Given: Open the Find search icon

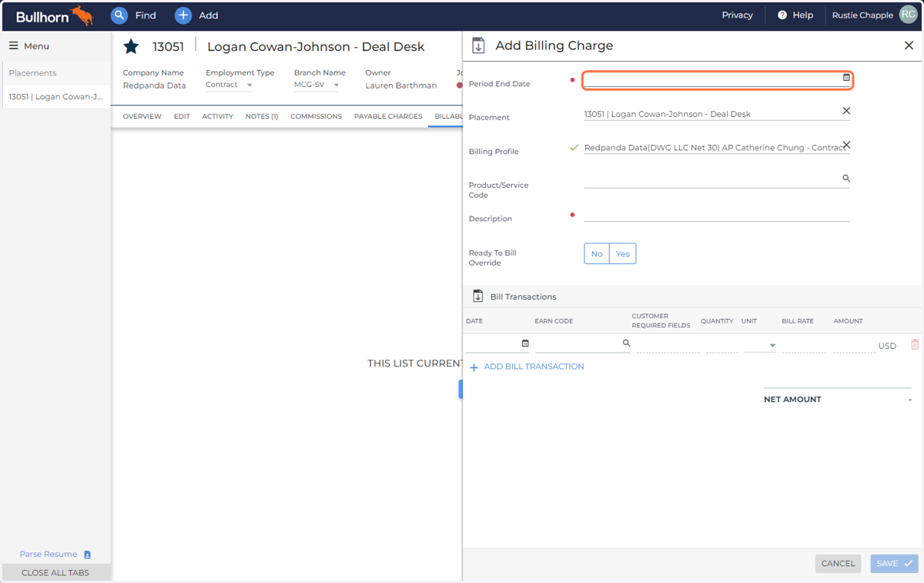Looking at the screenshot, I should point(119,15).
